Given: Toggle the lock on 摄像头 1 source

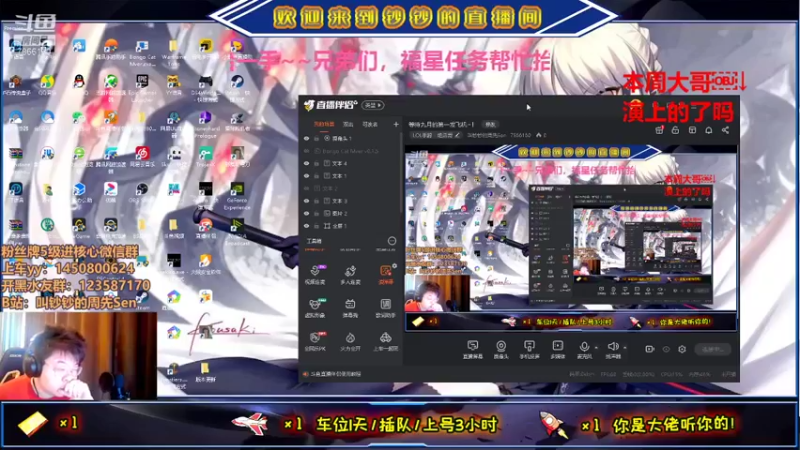Looking at the screenshot, I should click(x=316, y=138).
